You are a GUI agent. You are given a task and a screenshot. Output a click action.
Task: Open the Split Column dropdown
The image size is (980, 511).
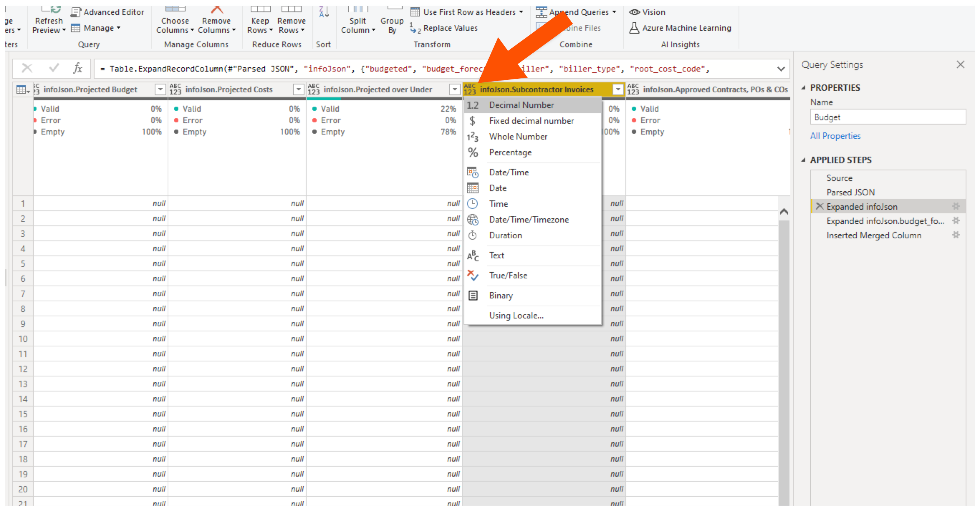[x=358, y=21]
